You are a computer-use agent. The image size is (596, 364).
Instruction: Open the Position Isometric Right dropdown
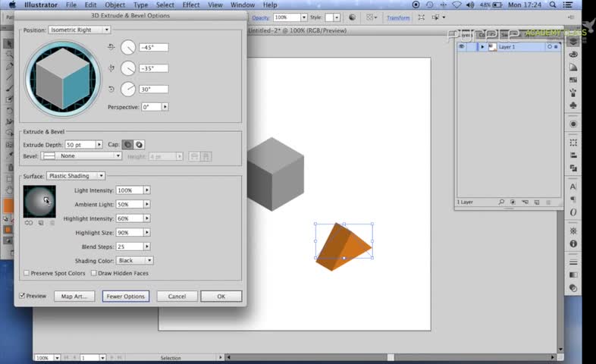point(80,30)
